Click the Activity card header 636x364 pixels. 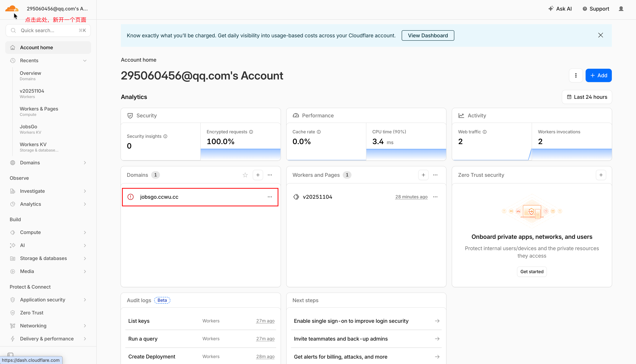coord(532,116)
